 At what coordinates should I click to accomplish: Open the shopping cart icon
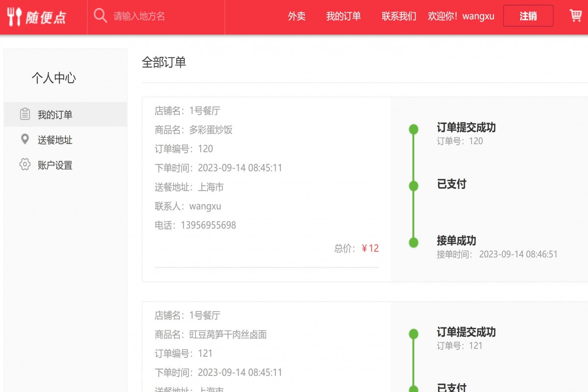coord(575,16)
